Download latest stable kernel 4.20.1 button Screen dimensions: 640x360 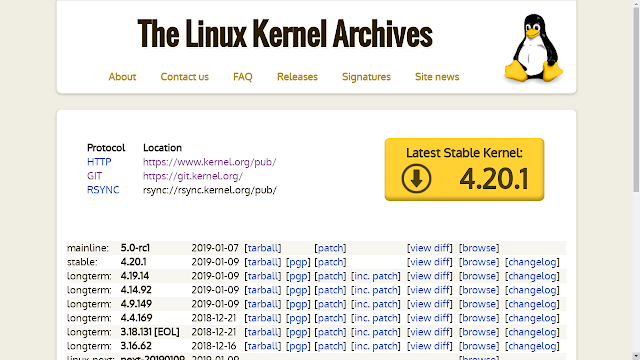pyautogui.click(x=464, y=169)
